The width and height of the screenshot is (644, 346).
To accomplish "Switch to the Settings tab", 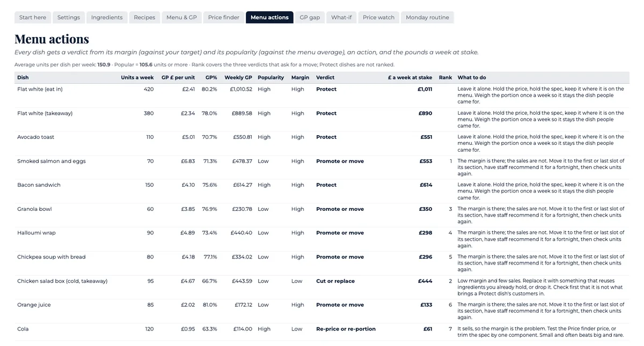I will (69, 17).
